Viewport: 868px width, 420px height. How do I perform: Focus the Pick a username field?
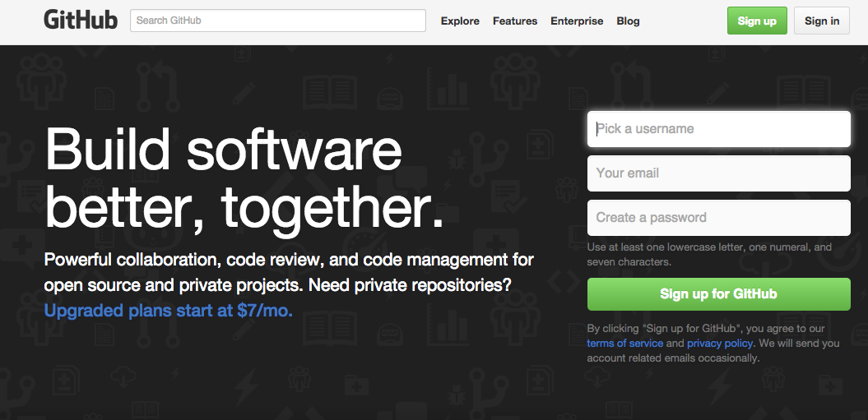click(718, 129)
